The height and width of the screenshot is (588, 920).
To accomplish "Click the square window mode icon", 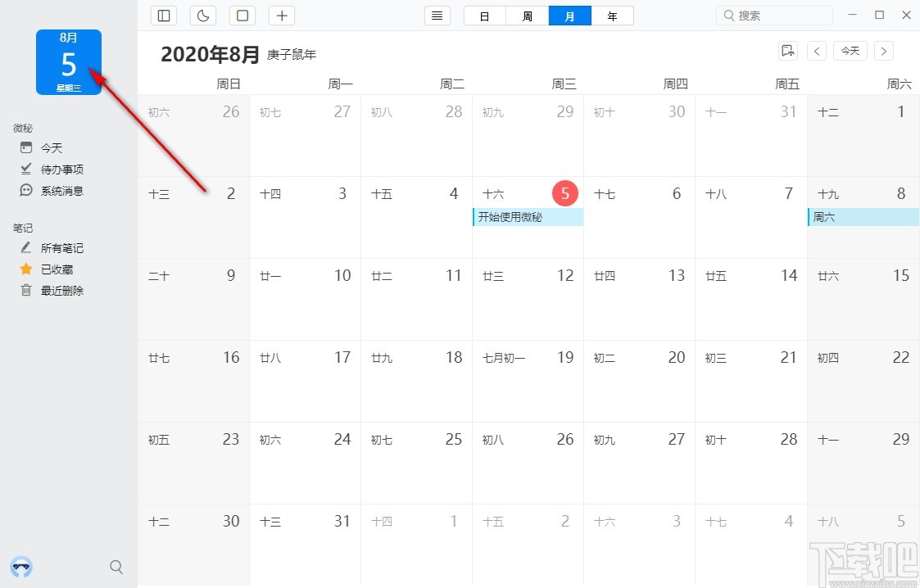I will click(x=242, y=16).
